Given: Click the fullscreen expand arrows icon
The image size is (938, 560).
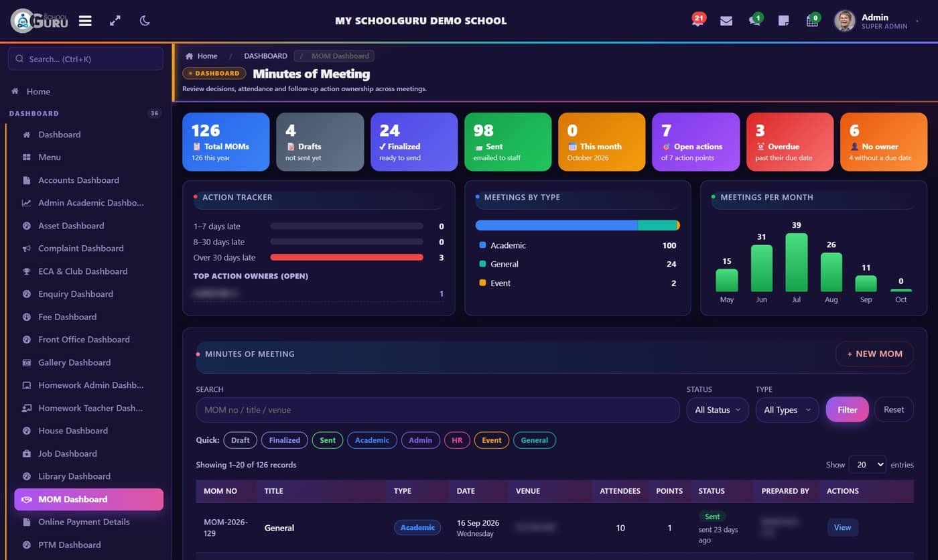Looking at the screenshot, I should pyautogui.click(x=115, y=21).
